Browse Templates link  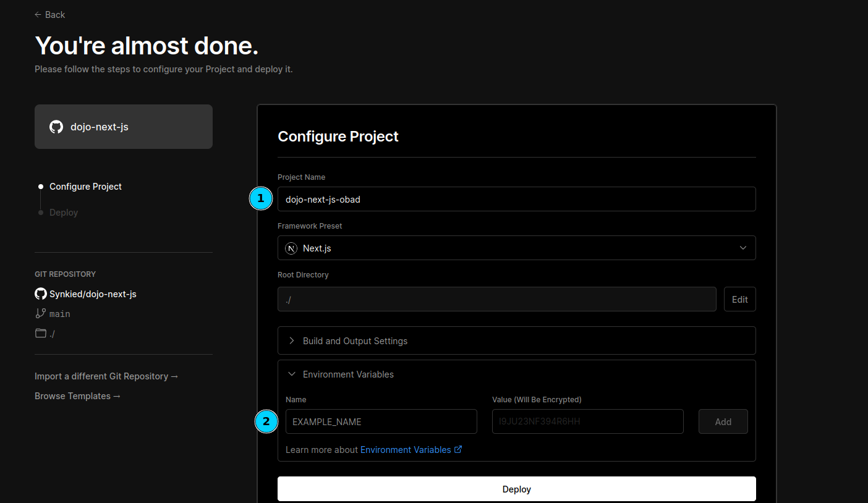click(77, 395)
